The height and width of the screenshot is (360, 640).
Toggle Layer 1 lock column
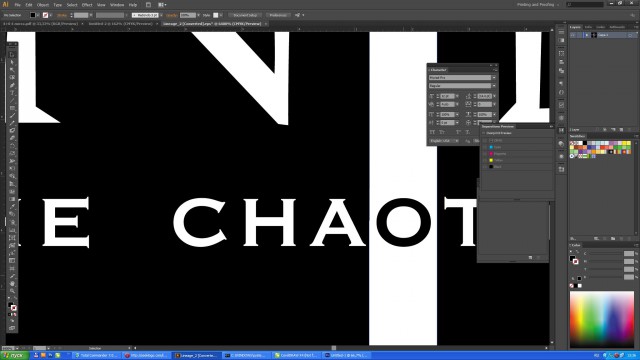coord(579,35)
